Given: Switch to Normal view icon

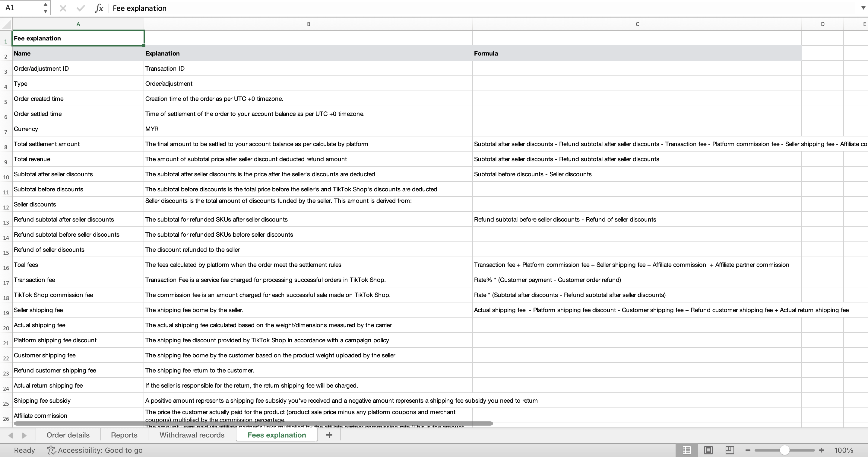Looking at the screenshot, I should [x=687, y=450].
